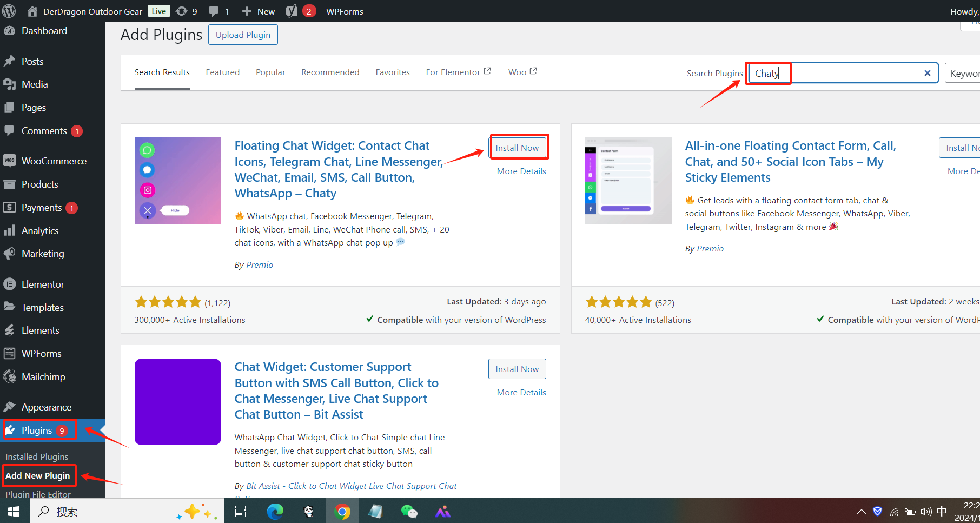
Task: Click the WordPress logo in the admin bar
Action: click(9, 11)
